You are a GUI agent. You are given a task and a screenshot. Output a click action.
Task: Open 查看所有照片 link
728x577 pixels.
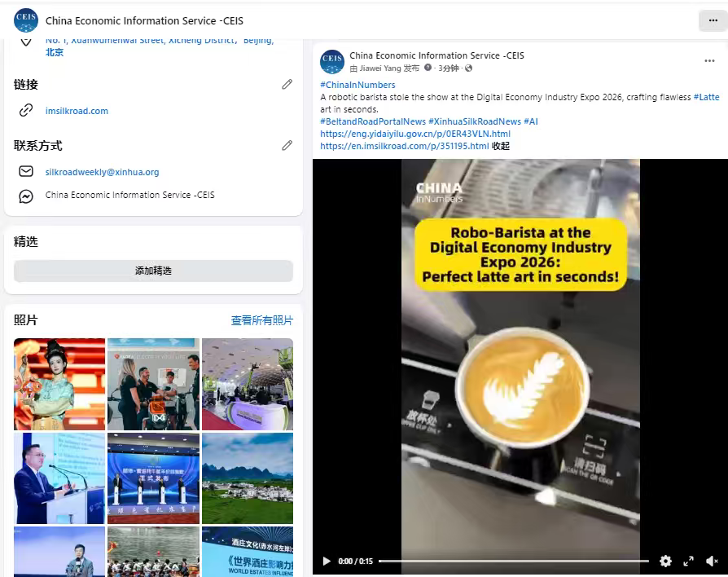[262, 320]
